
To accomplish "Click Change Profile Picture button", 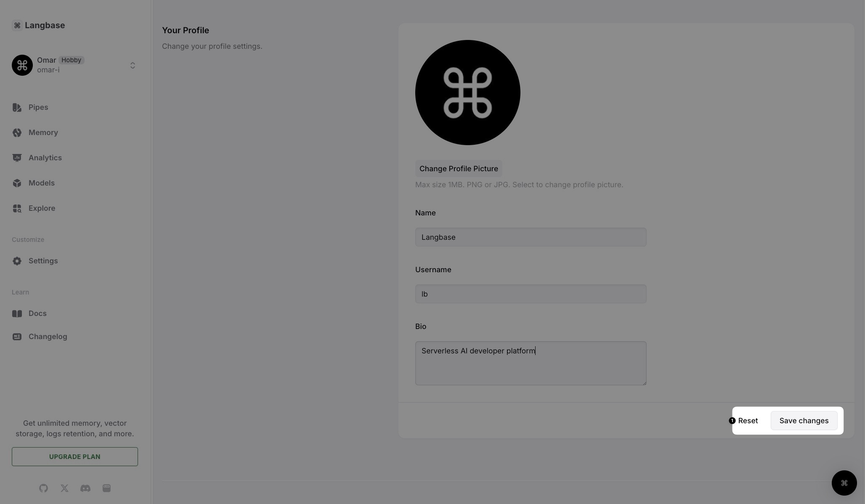I will click(x=458, y=168).
